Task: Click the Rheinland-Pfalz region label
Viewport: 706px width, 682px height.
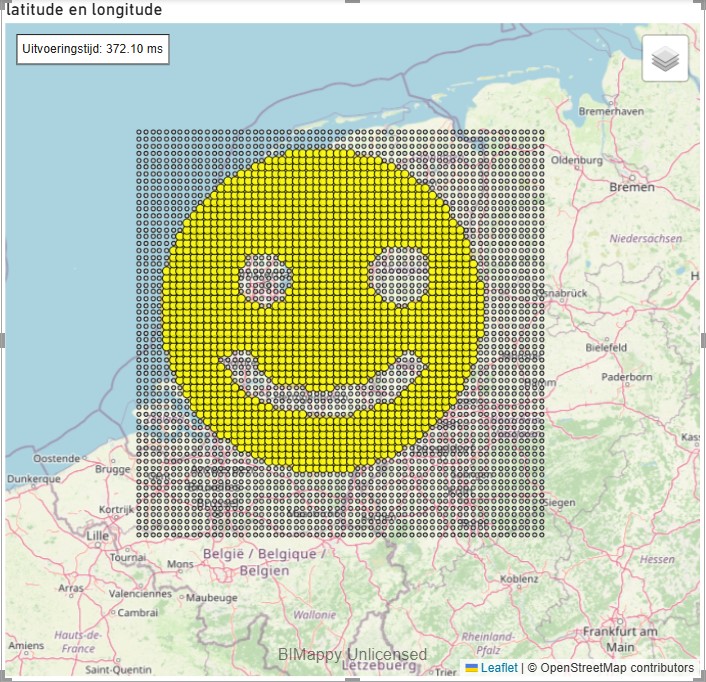Action: pyautogui.click(x=488, y=643)
